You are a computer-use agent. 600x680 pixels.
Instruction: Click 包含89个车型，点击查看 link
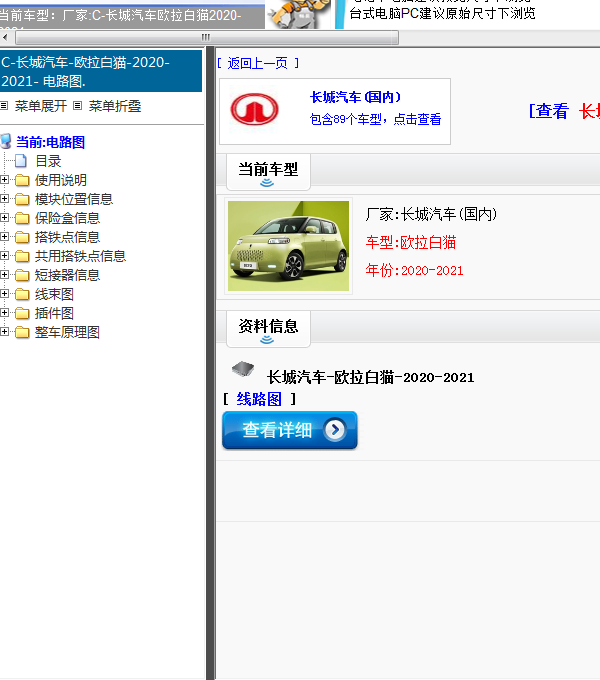375,119
